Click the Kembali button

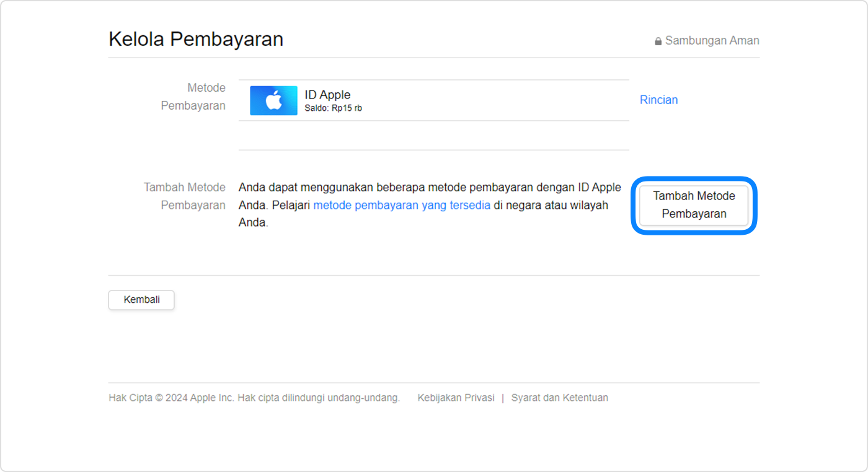[x=141, y=300]
